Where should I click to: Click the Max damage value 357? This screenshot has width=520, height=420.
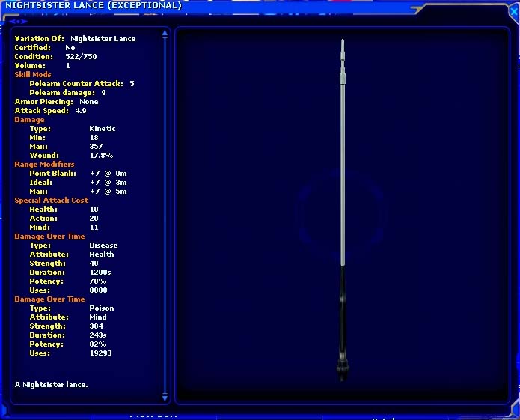click(x=96, y=146)
